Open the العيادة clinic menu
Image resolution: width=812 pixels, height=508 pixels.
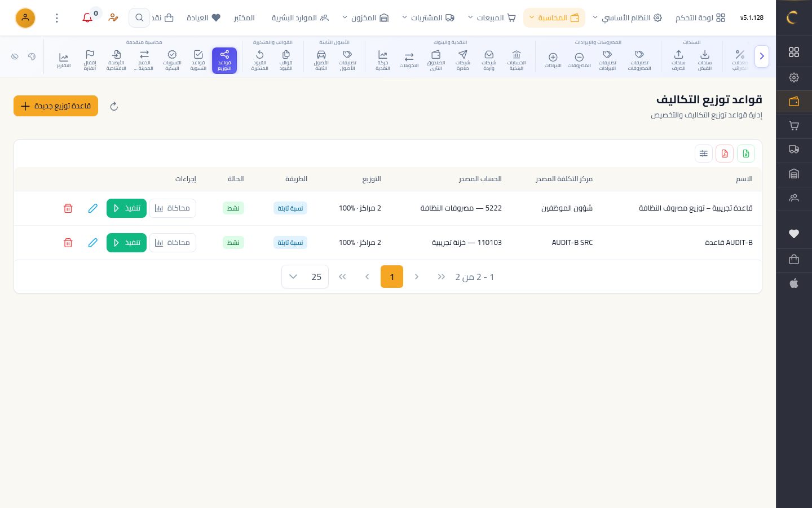tap(204, 18)
